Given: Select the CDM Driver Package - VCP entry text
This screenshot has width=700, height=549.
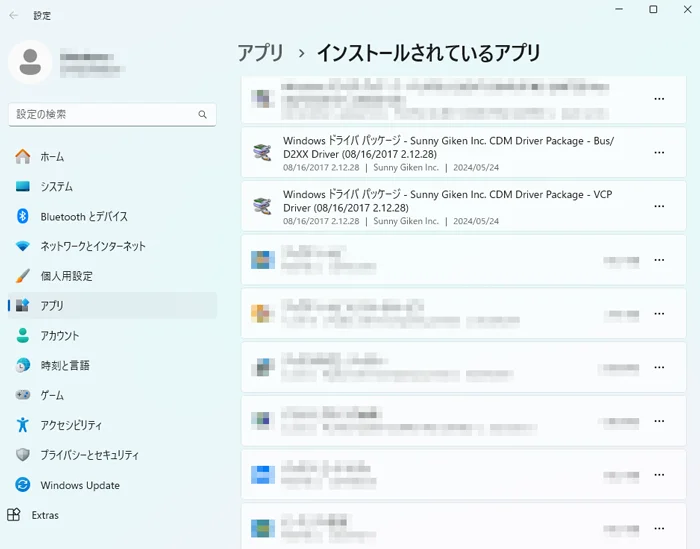Looking at the screenshot, I should tap(447, 201).
